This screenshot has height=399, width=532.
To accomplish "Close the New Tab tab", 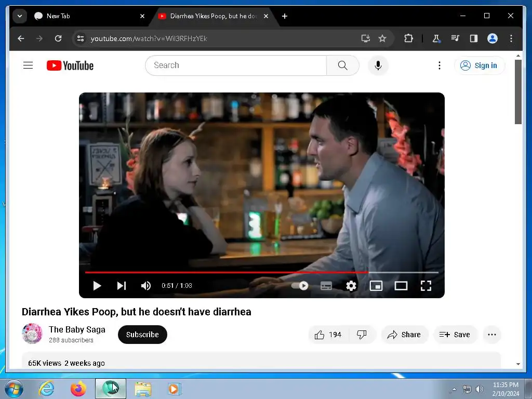I will pyautogui.click(x=142, y=16).
